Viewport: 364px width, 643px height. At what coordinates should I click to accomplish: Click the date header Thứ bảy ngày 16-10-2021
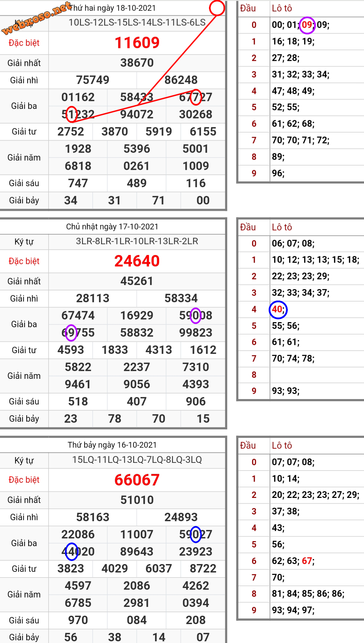coord(112,445)
